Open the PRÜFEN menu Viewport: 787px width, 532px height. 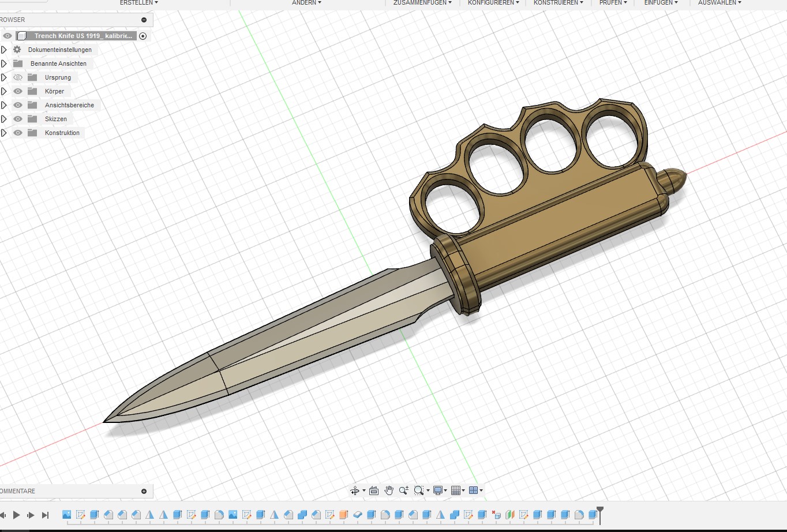613,3
